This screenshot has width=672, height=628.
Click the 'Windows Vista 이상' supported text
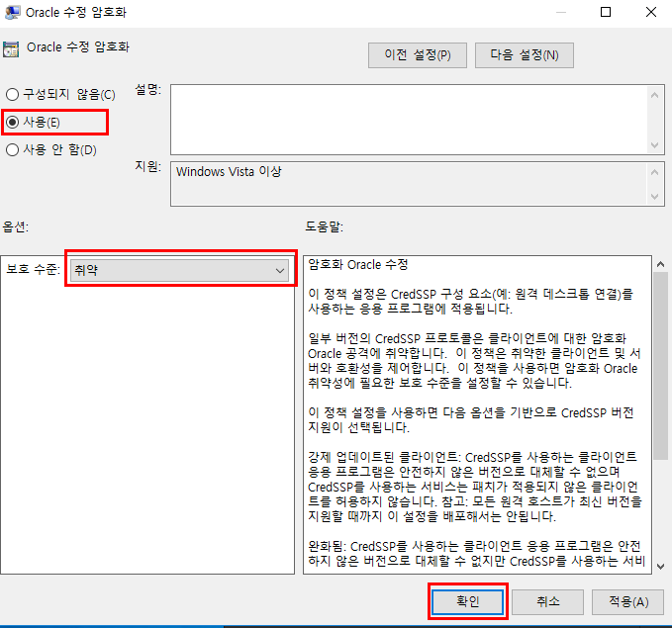coord(229,172)
